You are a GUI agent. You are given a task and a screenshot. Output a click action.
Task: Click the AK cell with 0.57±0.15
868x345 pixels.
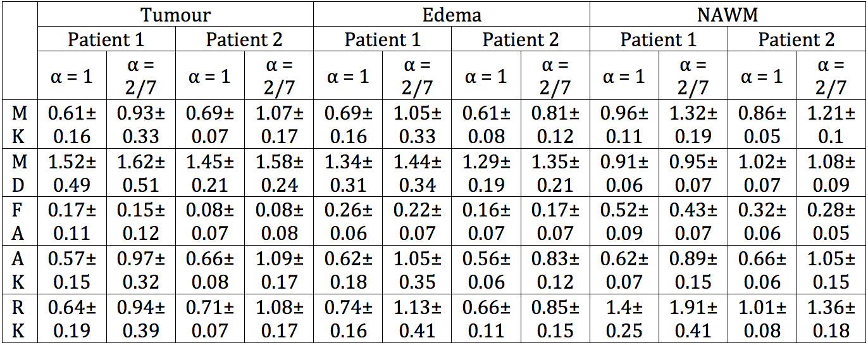71,270
